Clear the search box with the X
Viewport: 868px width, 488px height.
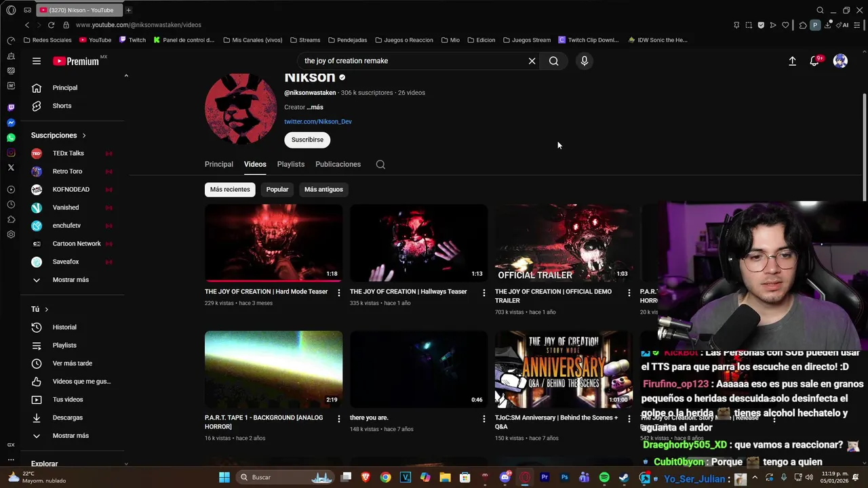pos(532,61)
